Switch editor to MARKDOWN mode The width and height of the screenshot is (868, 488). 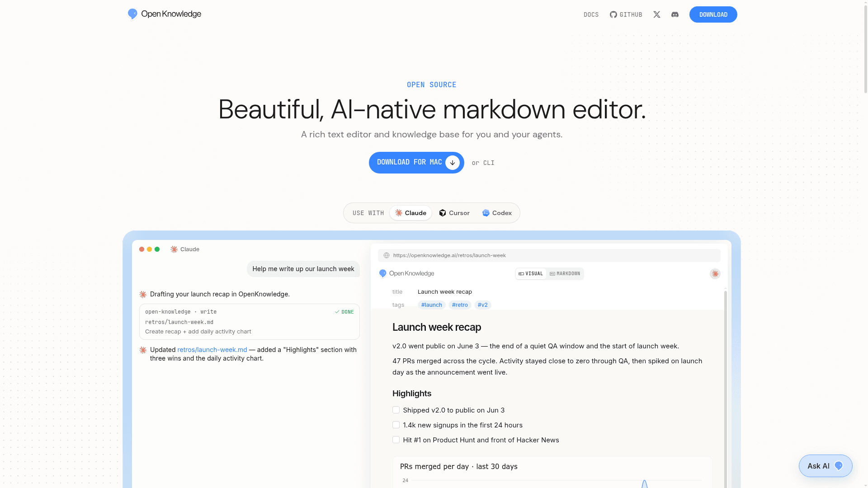(565, 274)
